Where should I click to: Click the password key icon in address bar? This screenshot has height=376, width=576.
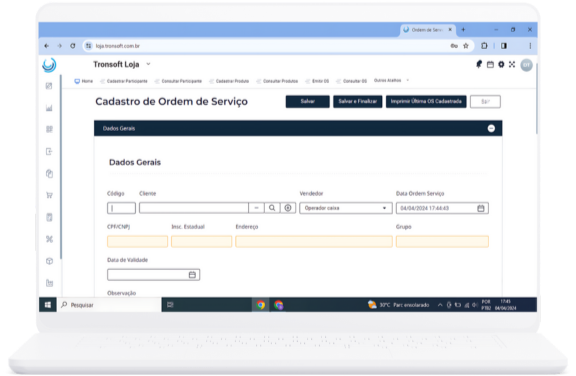[x=454, y=46]
